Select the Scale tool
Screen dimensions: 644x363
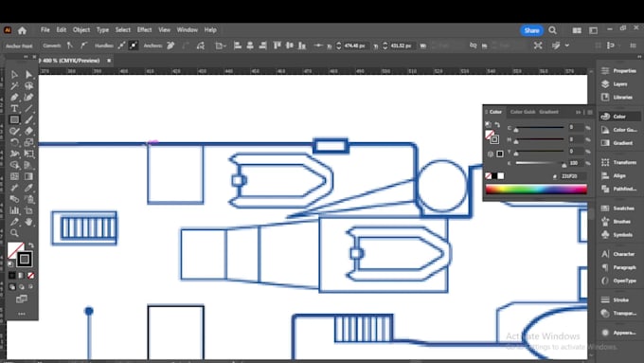tap(28, 143)
